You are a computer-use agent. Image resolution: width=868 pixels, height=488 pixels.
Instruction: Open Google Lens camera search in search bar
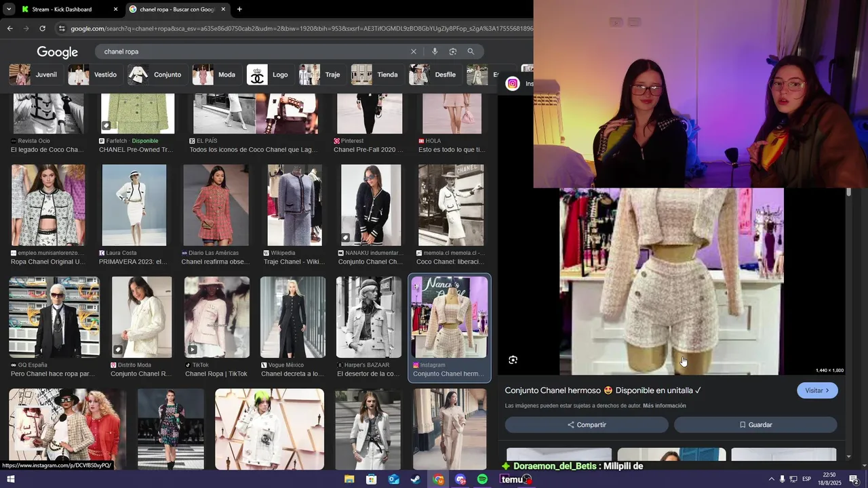(452, 52)
